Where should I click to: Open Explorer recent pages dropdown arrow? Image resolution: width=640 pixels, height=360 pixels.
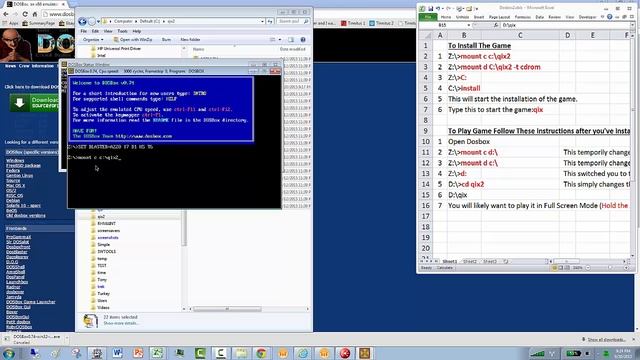98,21
